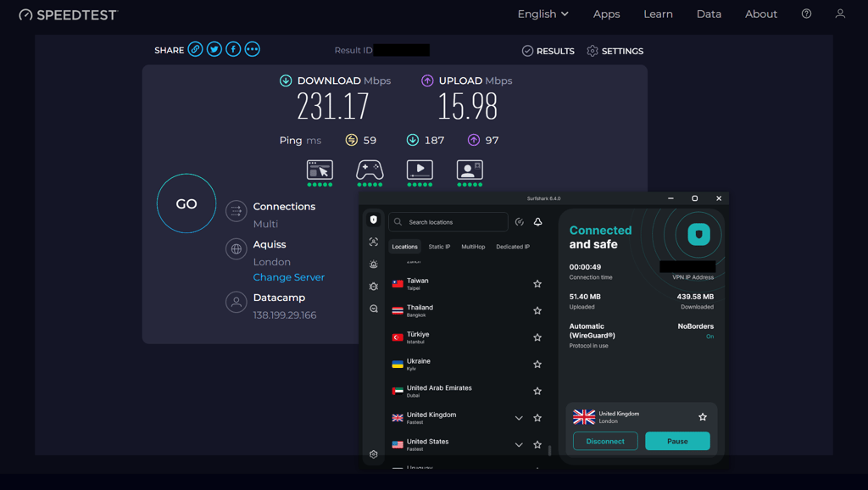Viewport: 868px width, 490px height.
Task: Open the Surfshark VPN shield sidebar icon
Action: click(374, 220)
